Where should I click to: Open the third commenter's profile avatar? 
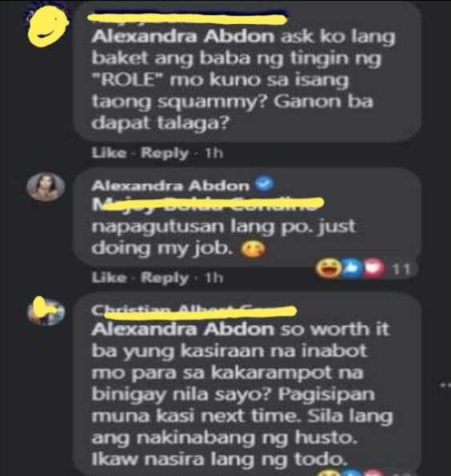point(46,311)
